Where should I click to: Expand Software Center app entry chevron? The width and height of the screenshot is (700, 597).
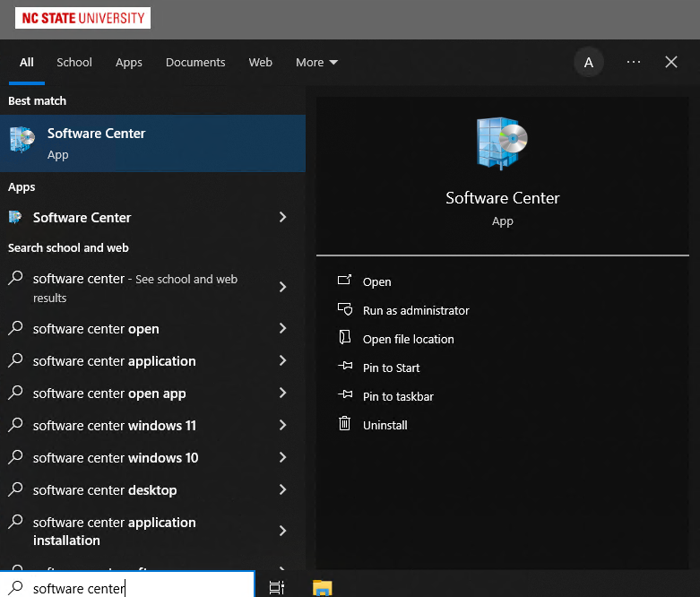[282, 217]
